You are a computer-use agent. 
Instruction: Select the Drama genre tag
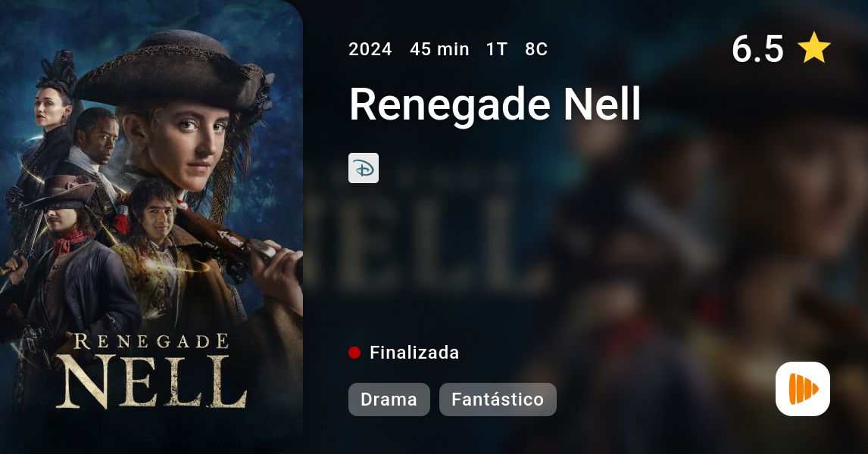pyautogui.click(x=389, y=400)
